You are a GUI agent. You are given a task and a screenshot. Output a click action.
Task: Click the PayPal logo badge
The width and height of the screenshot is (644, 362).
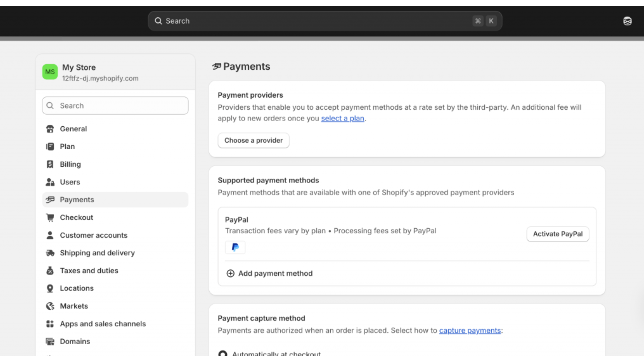235,247
